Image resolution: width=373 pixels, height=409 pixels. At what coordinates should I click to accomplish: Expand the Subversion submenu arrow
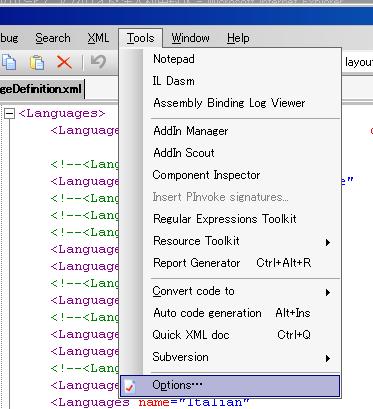pos(328,358)
